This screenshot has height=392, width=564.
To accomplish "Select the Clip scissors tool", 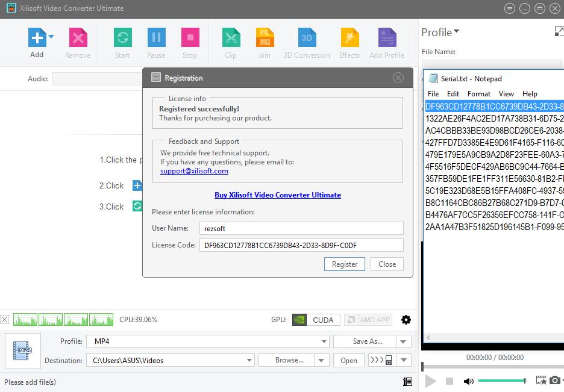I will pyautogui.click(x=231, y=37).
